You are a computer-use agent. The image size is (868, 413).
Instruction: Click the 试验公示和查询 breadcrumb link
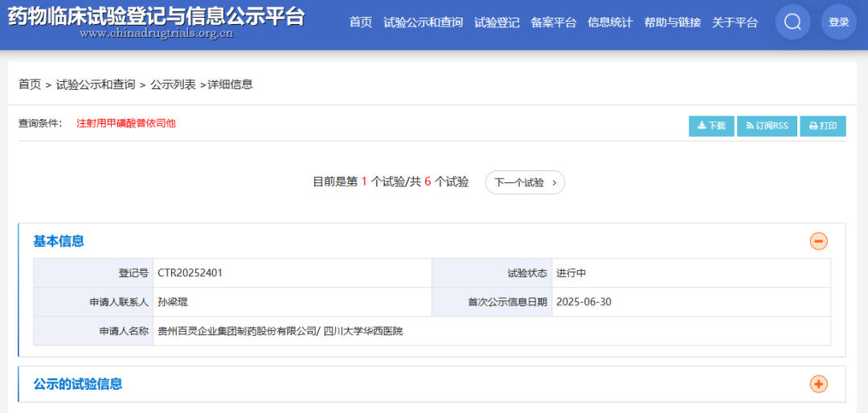point(96,84)
